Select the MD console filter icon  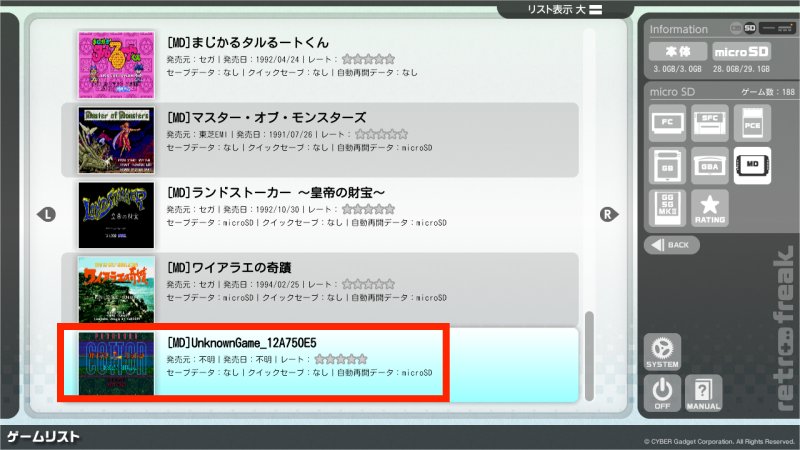752,165
